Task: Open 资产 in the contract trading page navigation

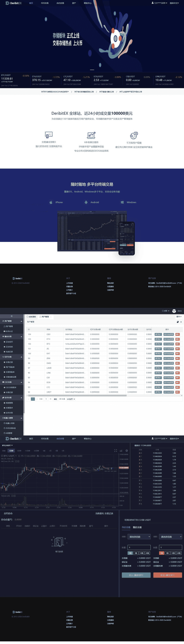Action: (74, 439)
